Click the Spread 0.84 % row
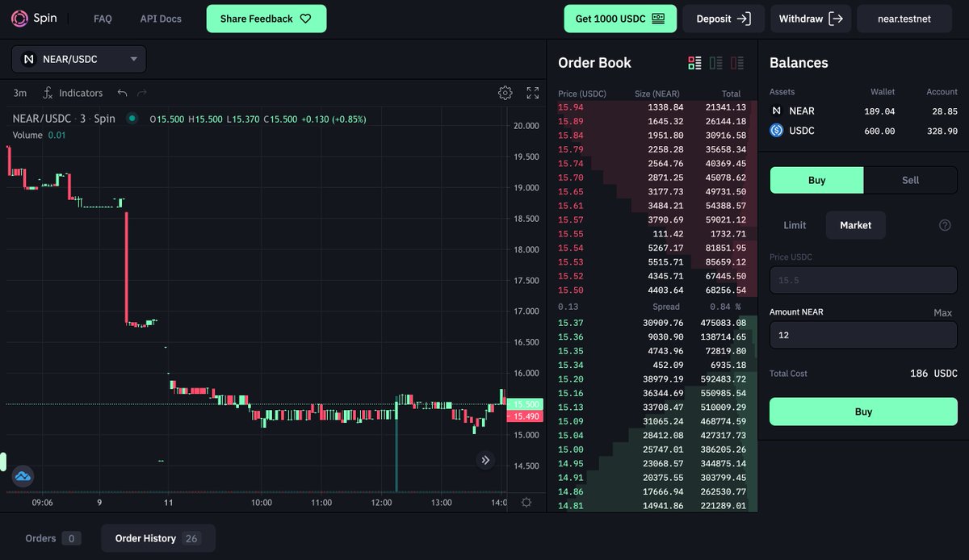 point(652,307)
